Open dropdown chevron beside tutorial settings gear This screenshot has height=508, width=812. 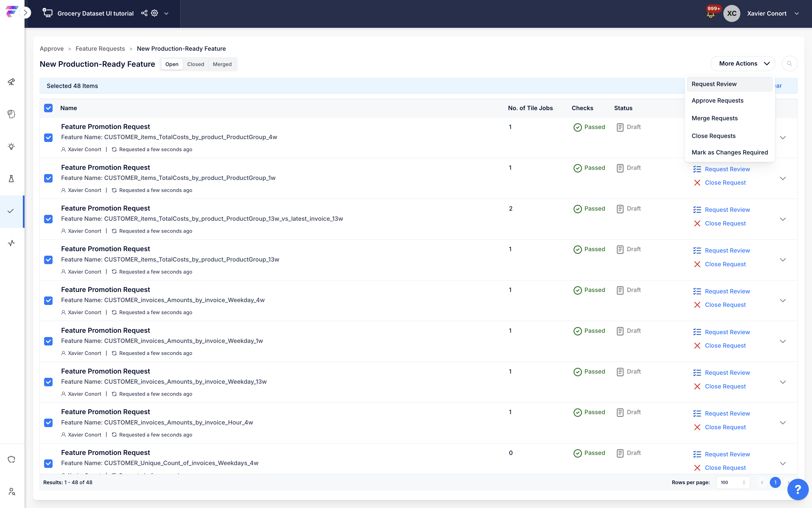pyautogui.click(x=166, y=13)
